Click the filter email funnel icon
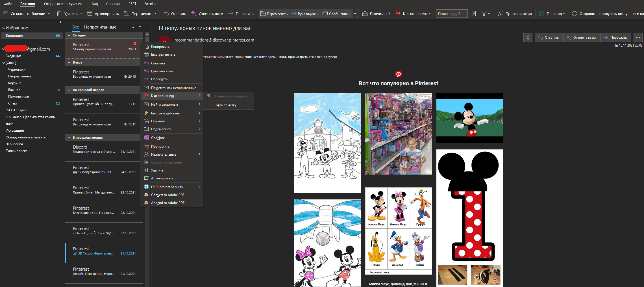The image size is (644, 287). click(484, 14)
